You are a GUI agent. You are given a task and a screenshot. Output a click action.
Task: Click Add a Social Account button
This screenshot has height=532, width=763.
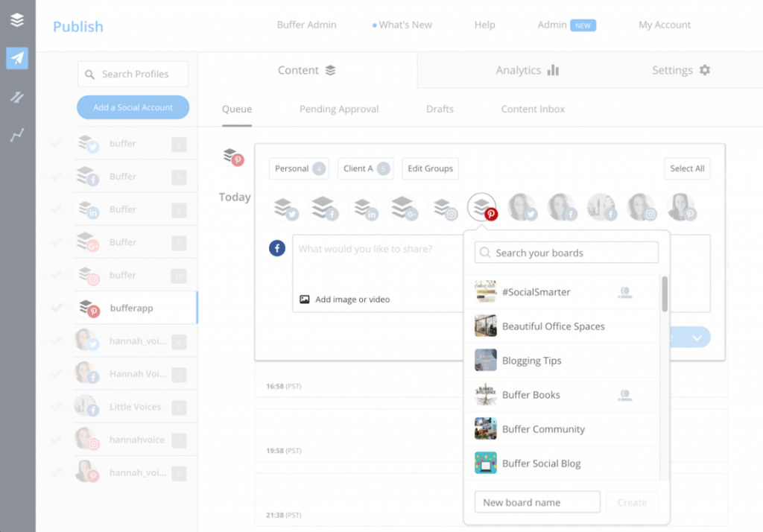pyautogui.click(x=133, y=107)
